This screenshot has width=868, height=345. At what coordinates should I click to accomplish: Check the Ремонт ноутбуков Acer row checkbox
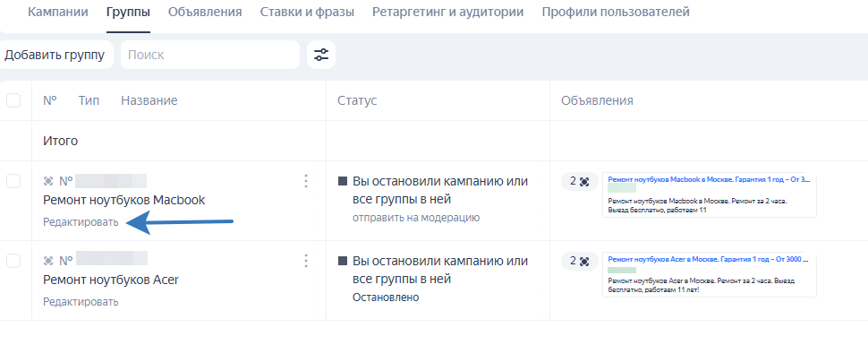[x=13, y=261]
